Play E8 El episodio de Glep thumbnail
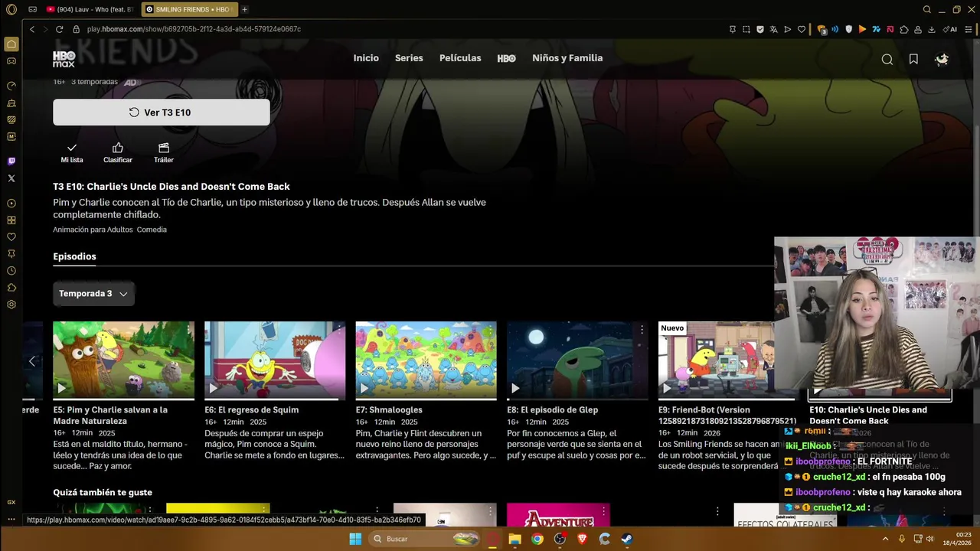 [577, 360]
